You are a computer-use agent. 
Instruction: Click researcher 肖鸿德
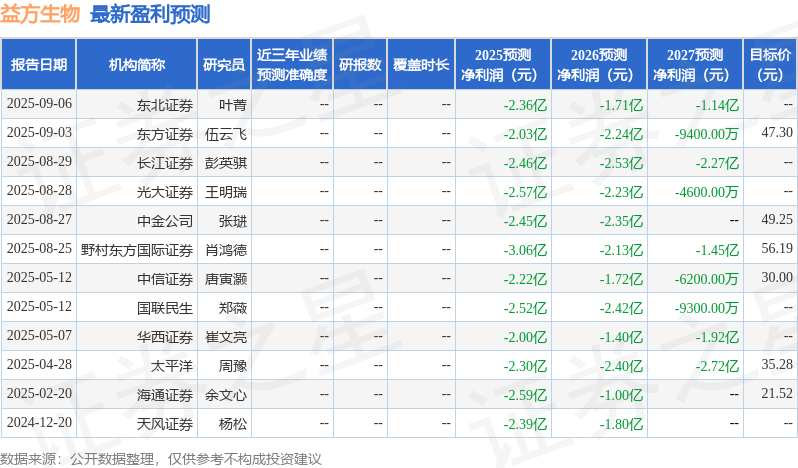226,250
